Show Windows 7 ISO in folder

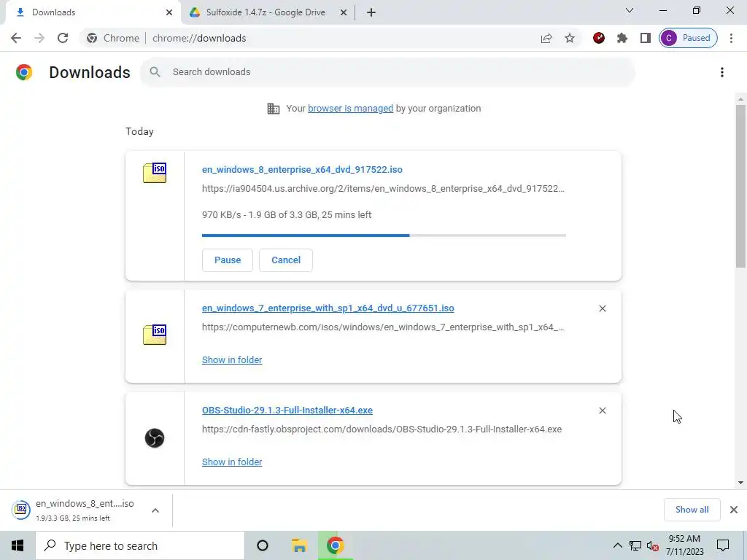[x=232, y=360]
